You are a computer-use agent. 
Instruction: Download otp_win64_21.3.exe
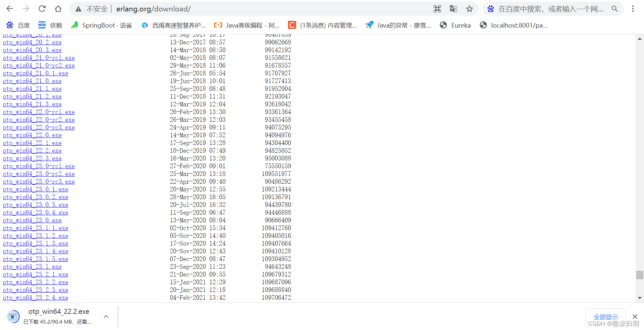32,104
